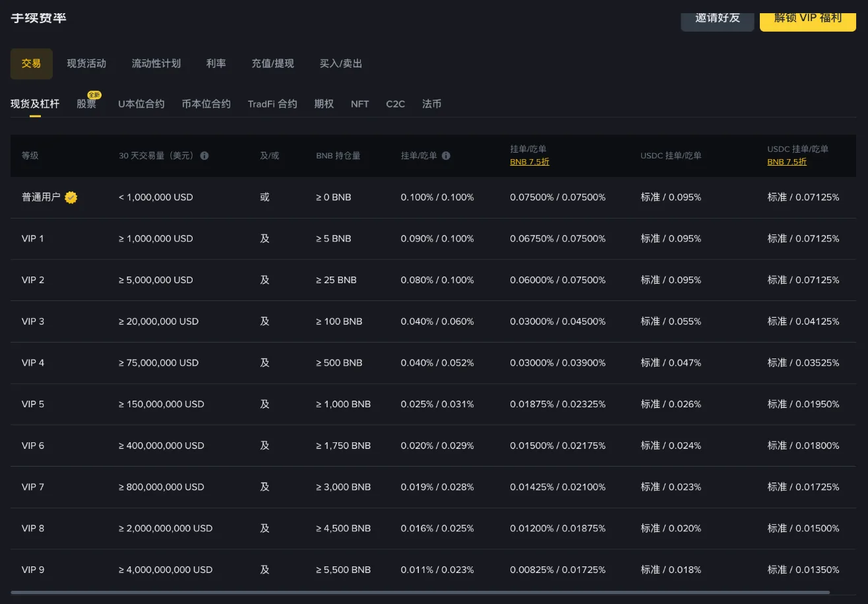This screenshot has width=868, height=604.
Task: Click 标准 / 0.01350% fee cell
Action: click(803, 570)
